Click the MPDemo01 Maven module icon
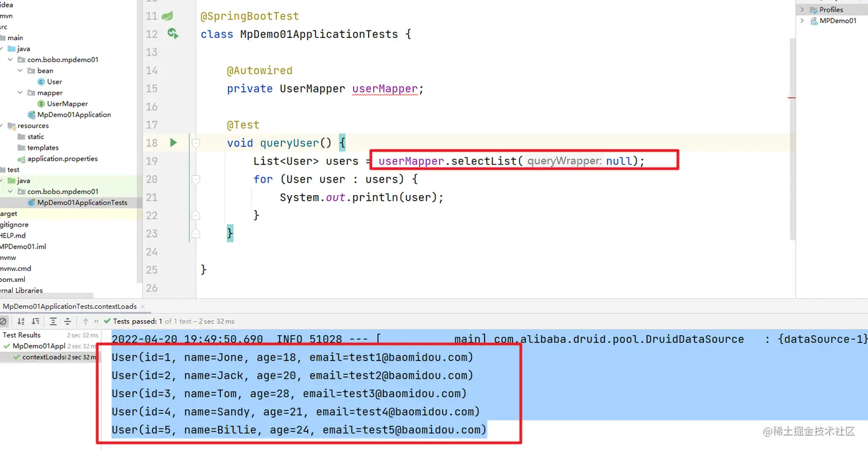 coord(814,21)
